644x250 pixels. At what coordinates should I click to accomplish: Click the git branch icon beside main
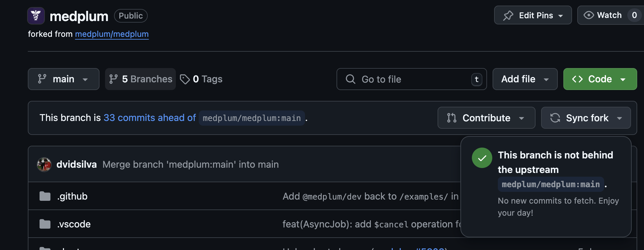[42, 79]
